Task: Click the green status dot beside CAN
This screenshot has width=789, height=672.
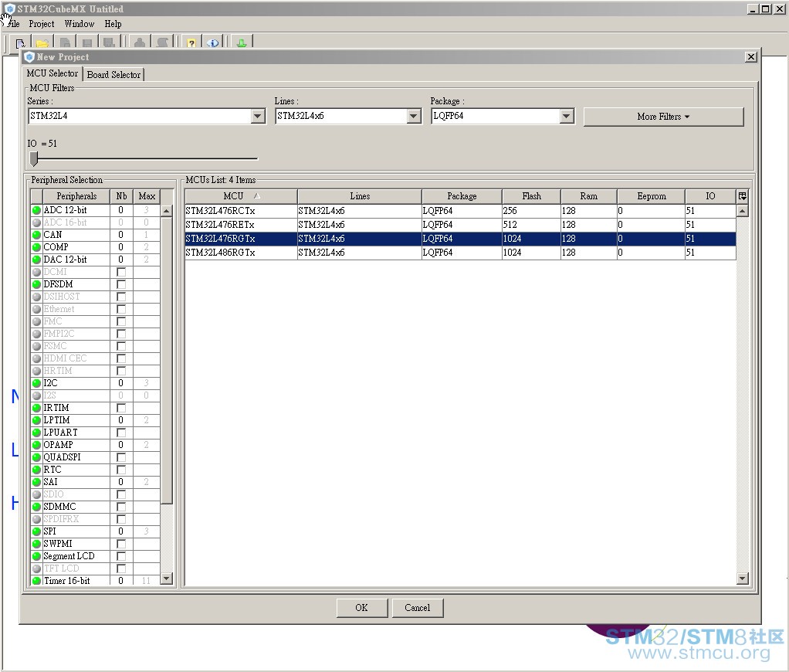Action: [x=36, y=235]
